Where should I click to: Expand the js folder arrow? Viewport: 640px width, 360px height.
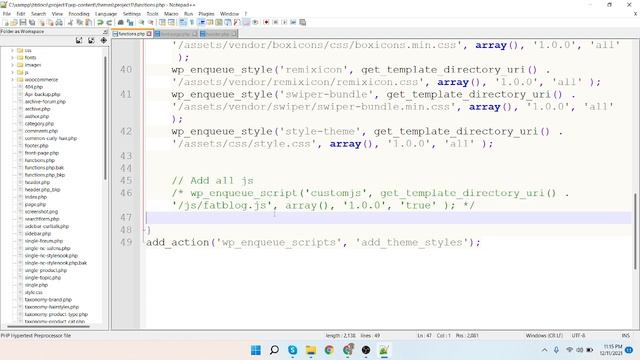pyautogui.click(x=12, y=73)
